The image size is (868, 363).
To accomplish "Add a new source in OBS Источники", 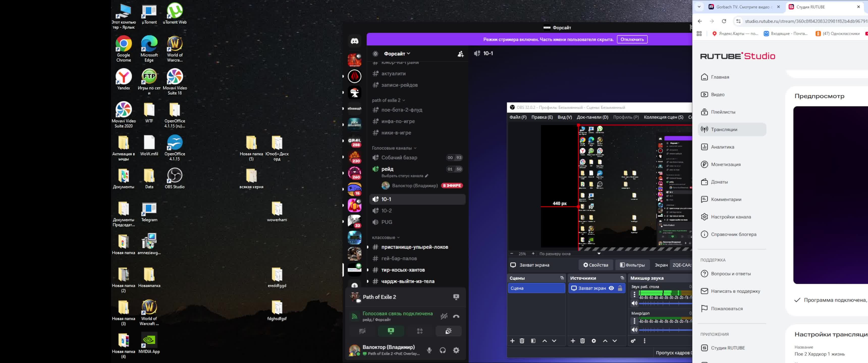I will pyautogui.click(x=573, y=341).
